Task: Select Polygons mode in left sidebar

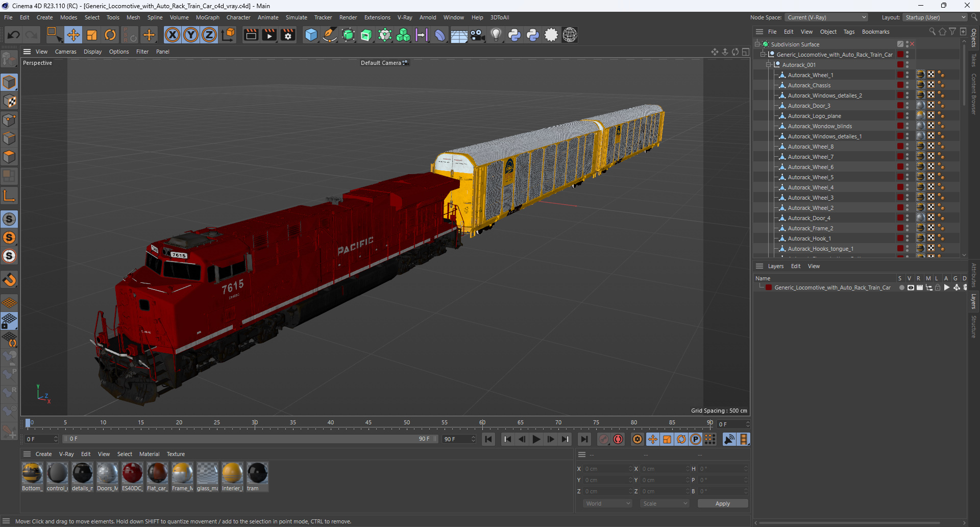Action: point(9,157)
